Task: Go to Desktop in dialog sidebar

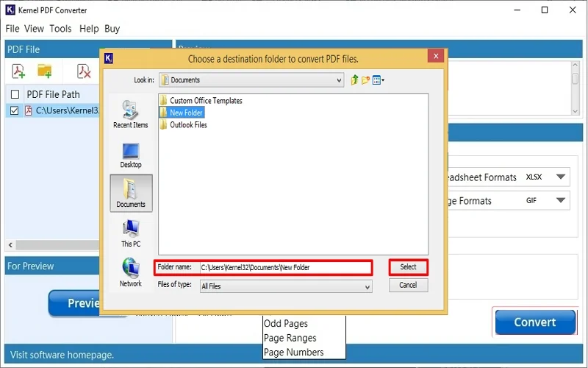Action: 131,155
